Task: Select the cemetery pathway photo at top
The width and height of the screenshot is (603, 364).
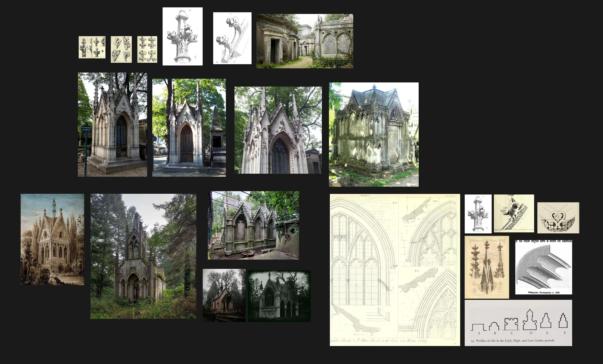Action: 305,41
